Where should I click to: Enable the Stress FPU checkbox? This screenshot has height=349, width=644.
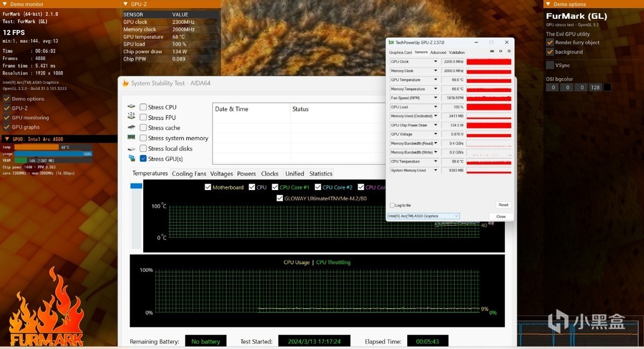click(143, 117)
